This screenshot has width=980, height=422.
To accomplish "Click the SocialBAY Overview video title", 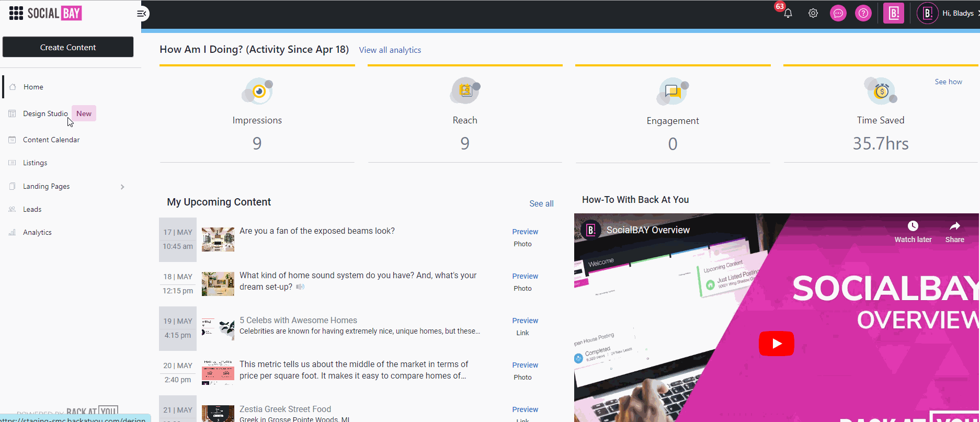I will 648,230.
